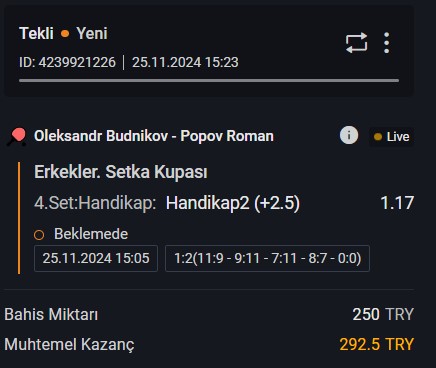Click Erkekler. Setka Kupası tournament name
This screenshot has width=436, height=368.
(x=121, y=172)
